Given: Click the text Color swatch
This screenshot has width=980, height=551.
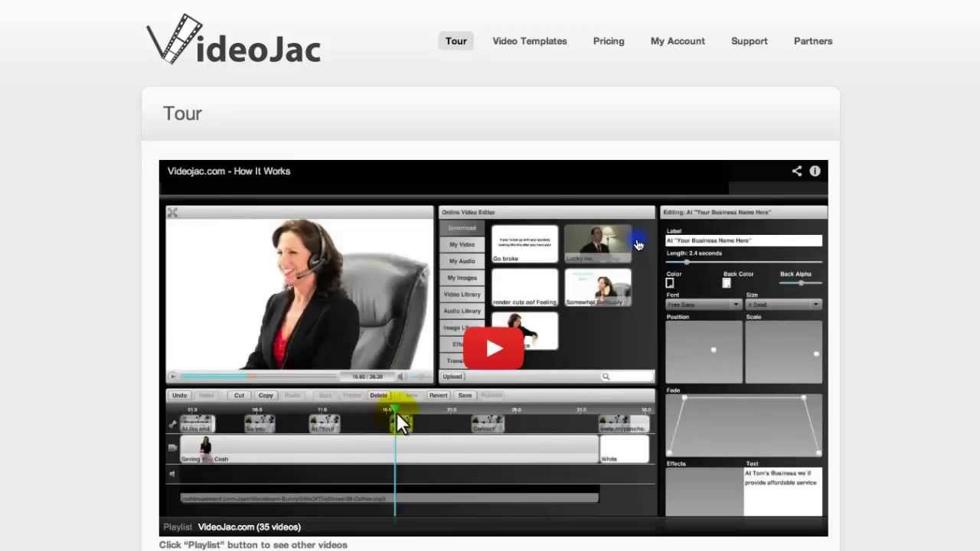Looking at the screenshot, I should tap(670, 283).
